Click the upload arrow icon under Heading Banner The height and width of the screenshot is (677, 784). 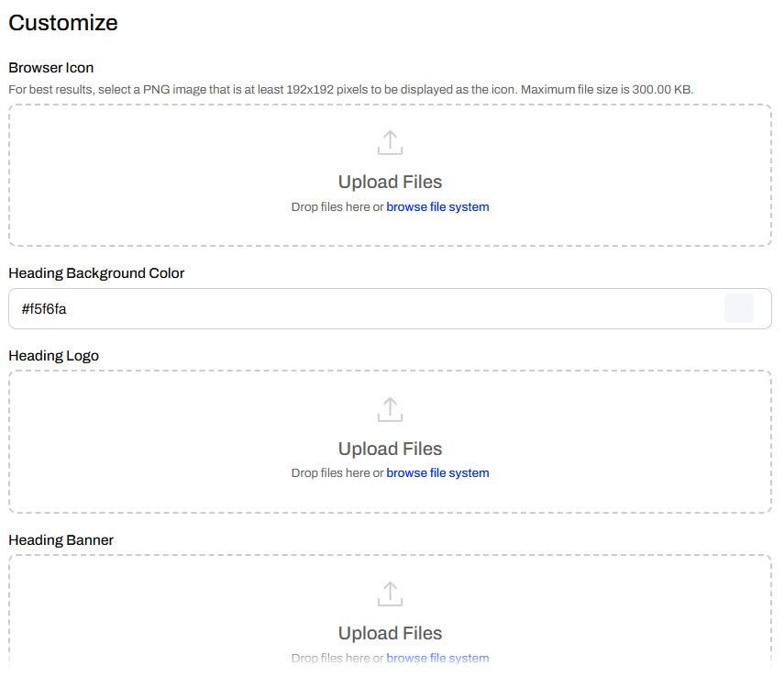[x=390, y=594]
